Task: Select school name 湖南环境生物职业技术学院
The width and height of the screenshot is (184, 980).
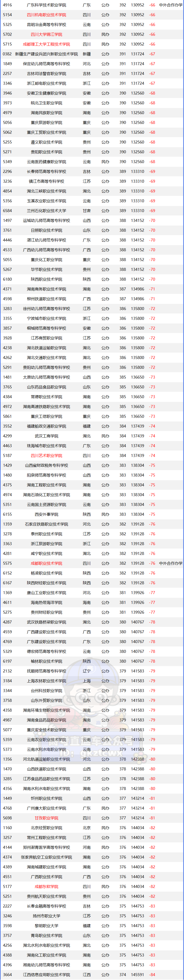Action: coord(47,710)
